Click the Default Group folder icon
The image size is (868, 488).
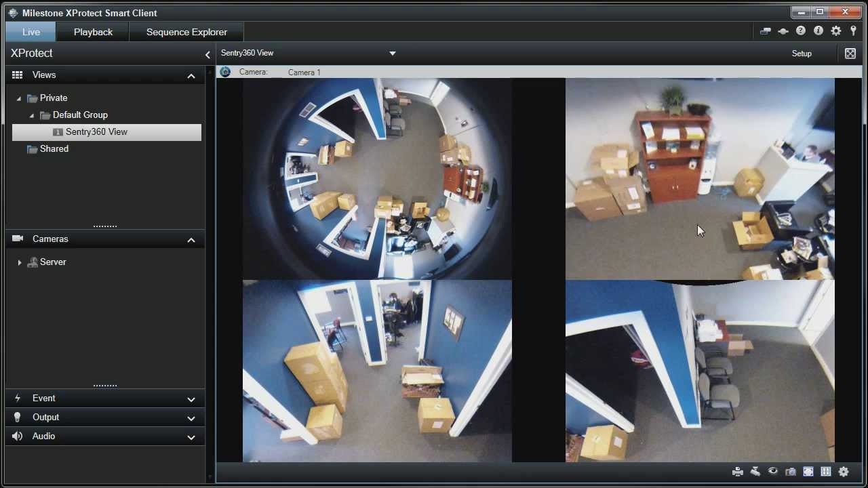[45, 115]
